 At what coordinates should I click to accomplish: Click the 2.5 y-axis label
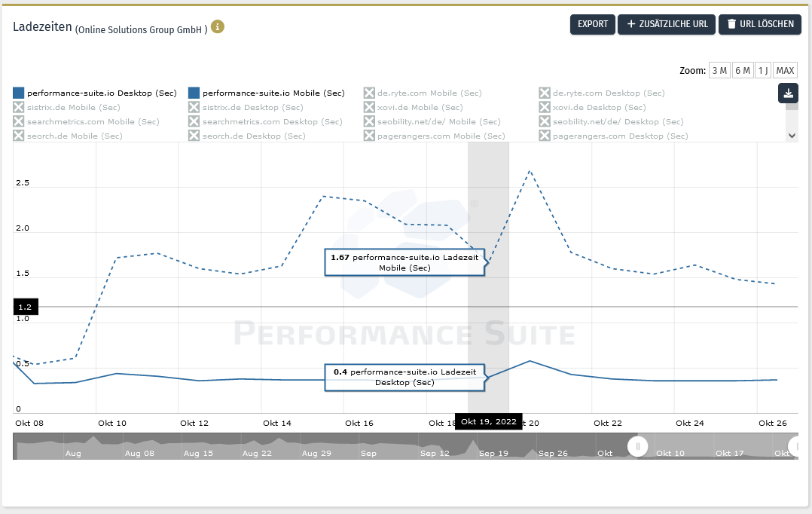(x=23, y=183)
